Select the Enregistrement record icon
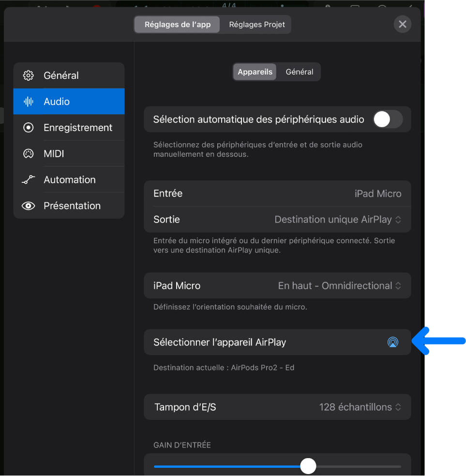Viewport: 466px width, 476px height. [28, 127]
